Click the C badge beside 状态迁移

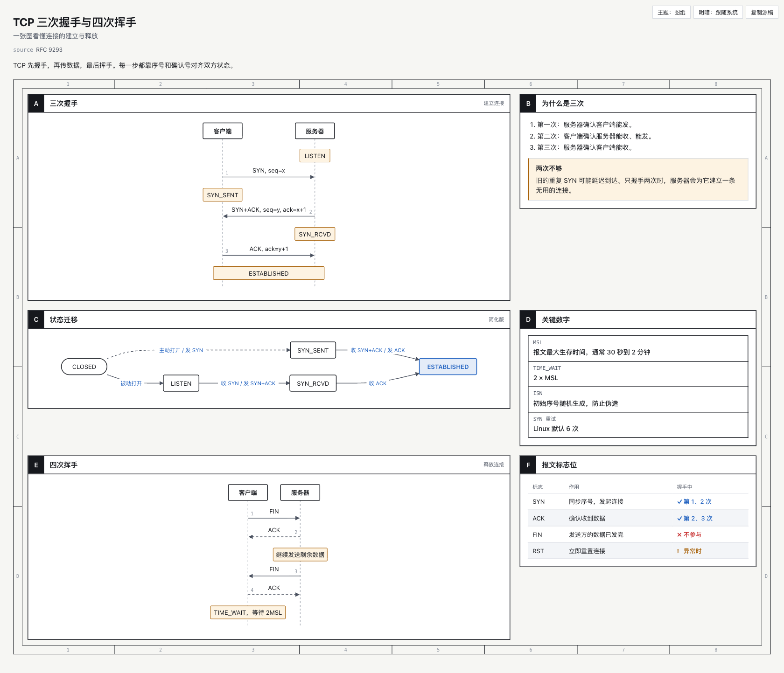(36, 319)
